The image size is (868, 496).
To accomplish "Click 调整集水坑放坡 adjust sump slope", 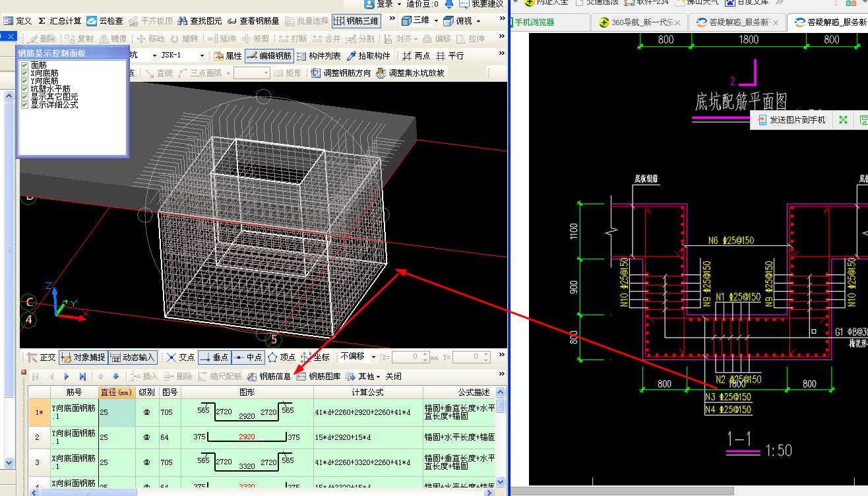I will (410, 73).
